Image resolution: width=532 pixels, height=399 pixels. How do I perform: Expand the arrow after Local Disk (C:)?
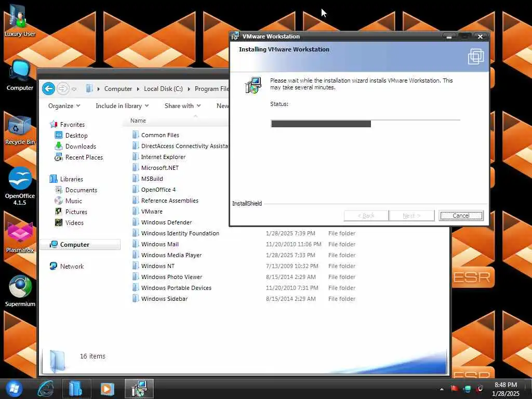tap(189, 89)
